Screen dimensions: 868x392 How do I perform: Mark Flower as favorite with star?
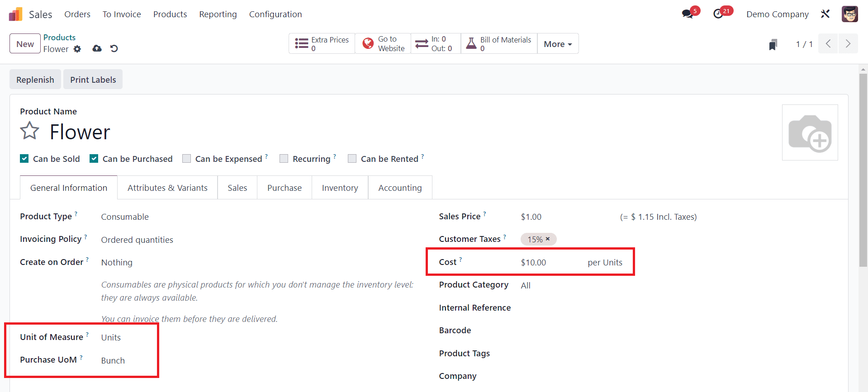pos(30,131)
